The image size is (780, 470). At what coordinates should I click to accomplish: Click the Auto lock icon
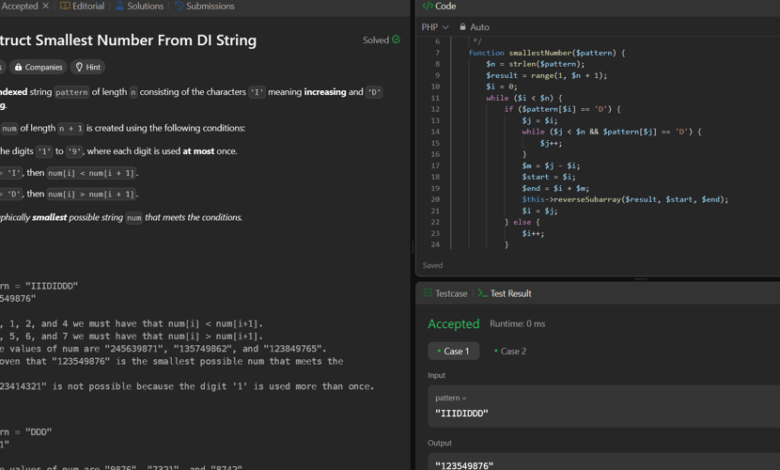(463, 27)
